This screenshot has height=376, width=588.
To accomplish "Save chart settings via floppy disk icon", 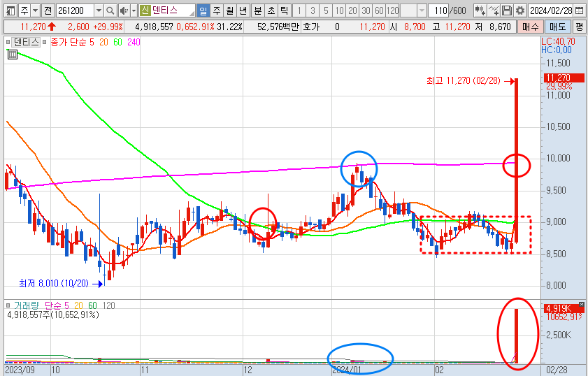I will [507, 10].
